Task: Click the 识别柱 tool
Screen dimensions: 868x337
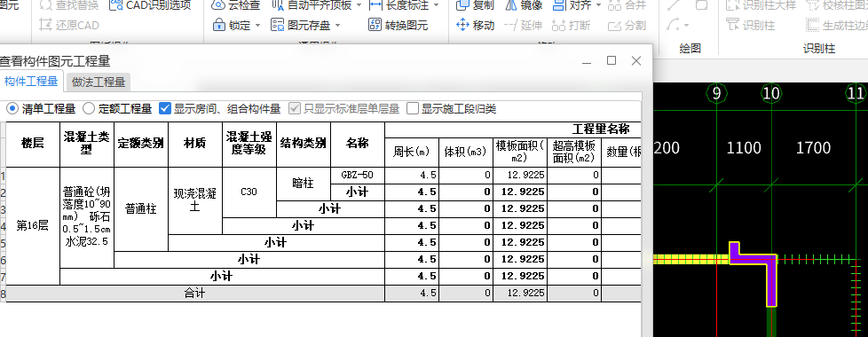Action: pyautogui.click(x=751, y=26)
